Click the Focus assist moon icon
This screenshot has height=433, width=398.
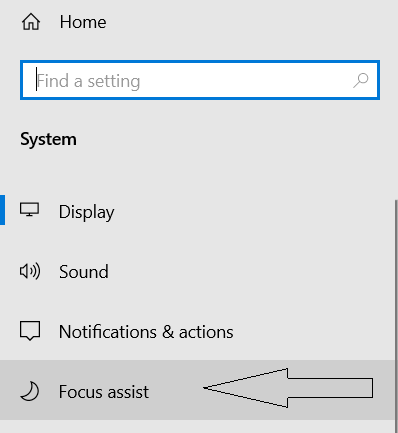click(30, 391)
